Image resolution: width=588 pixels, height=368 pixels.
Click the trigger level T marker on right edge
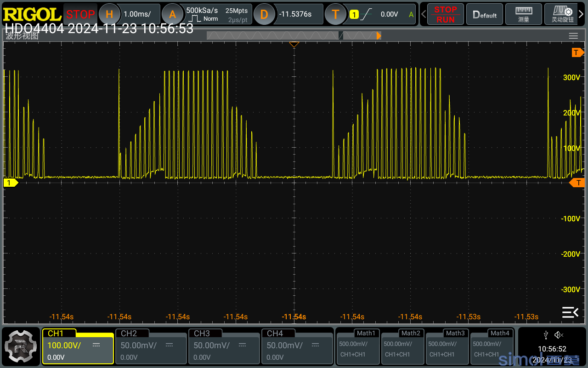coord(577,183)
